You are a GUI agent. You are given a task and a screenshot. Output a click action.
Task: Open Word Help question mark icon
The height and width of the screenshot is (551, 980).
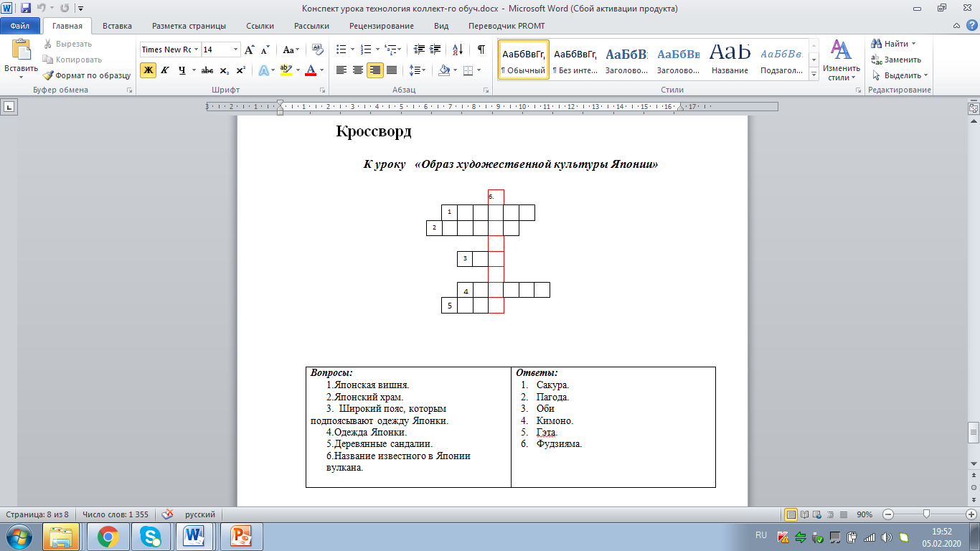coord(974,26)
